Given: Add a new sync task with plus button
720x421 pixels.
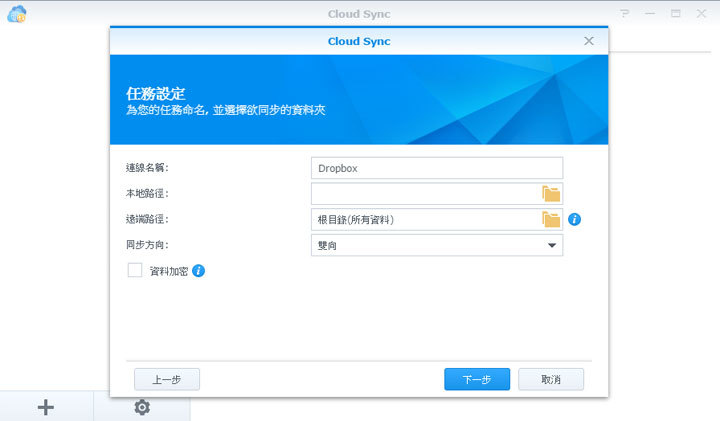Looking at the screenshot, I should (x=46, y=407).
